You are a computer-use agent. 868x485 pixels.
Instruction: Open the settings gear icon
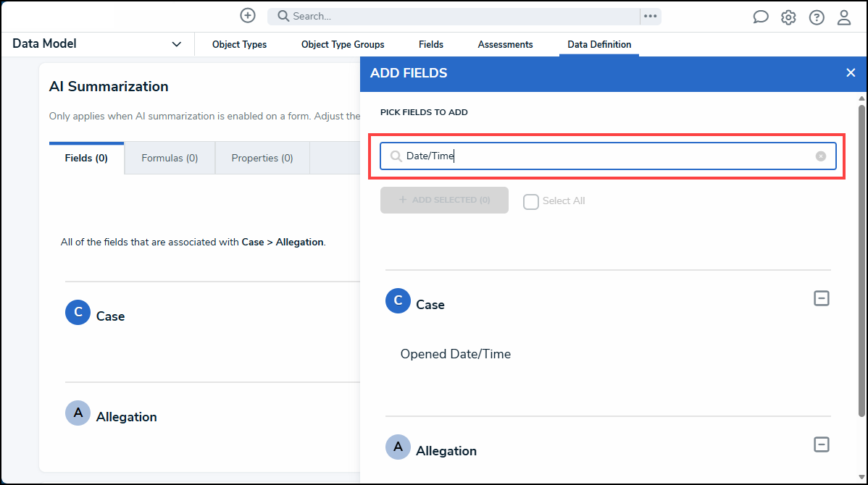[x=788, y=17]
